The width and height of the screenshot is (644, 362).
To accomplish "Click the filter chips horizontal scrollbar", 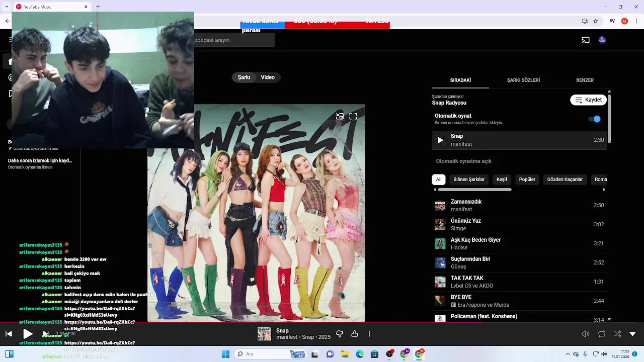I will pyautogui.click(x=474, y=190).
